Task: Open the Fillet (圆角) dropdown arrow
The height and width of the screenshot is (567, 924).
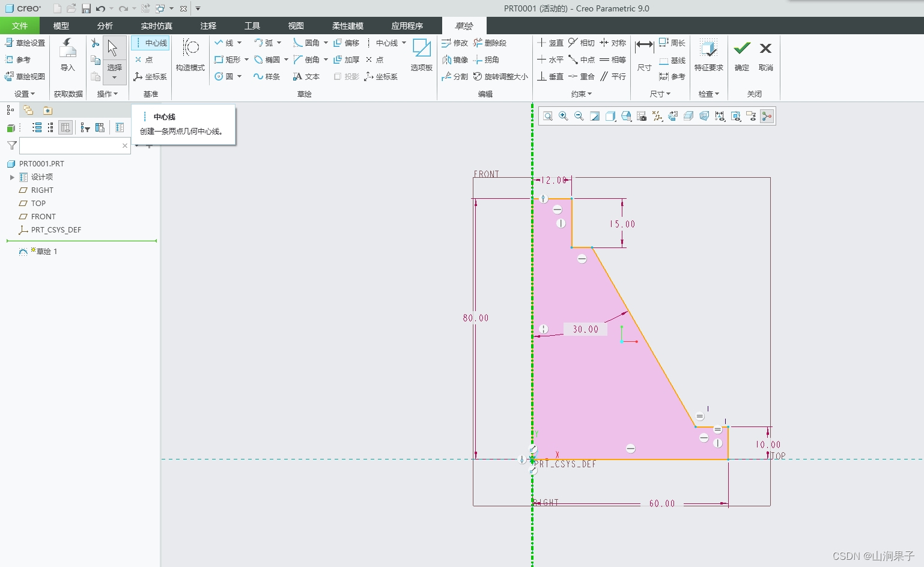Action: point(326,43)
